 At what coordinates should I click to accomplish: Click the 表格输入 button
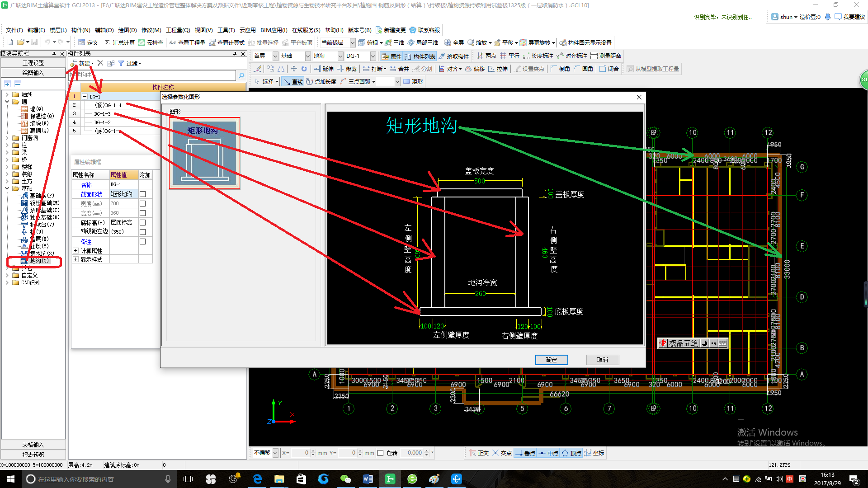pyautogui.click(x=33, y=445)
